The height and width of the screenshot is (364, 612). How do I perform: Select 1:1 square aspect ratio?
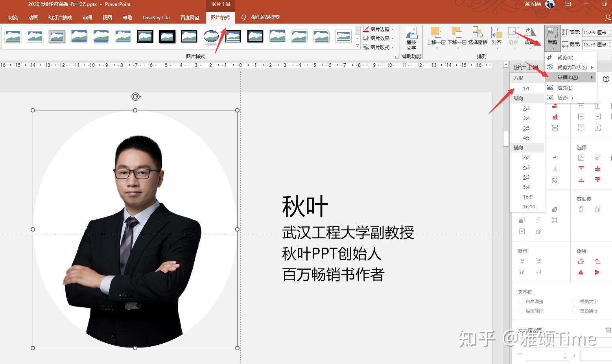tap(527, 89)
